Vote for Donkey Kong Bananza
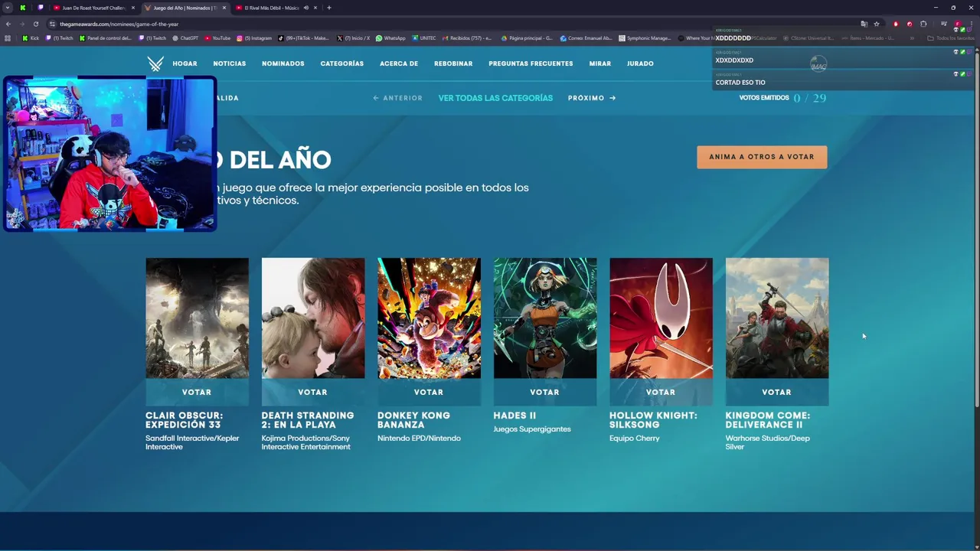This screenshot has width=980, height=551. pos(429,392)
